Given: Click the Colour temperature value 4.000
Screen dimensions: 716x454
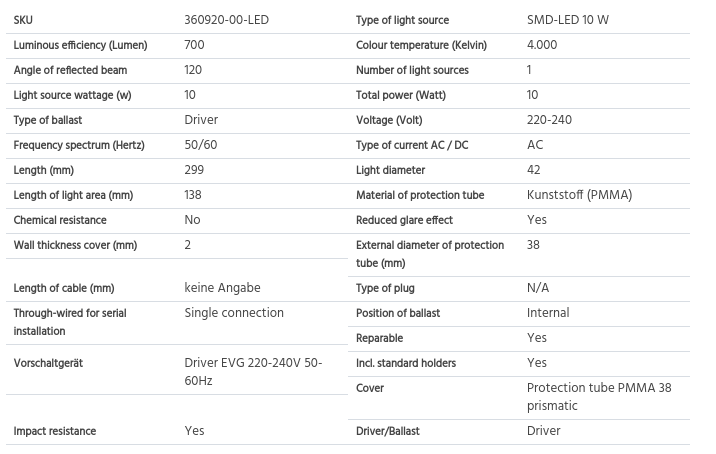Looking at the screenshot, I should point(542,45).
